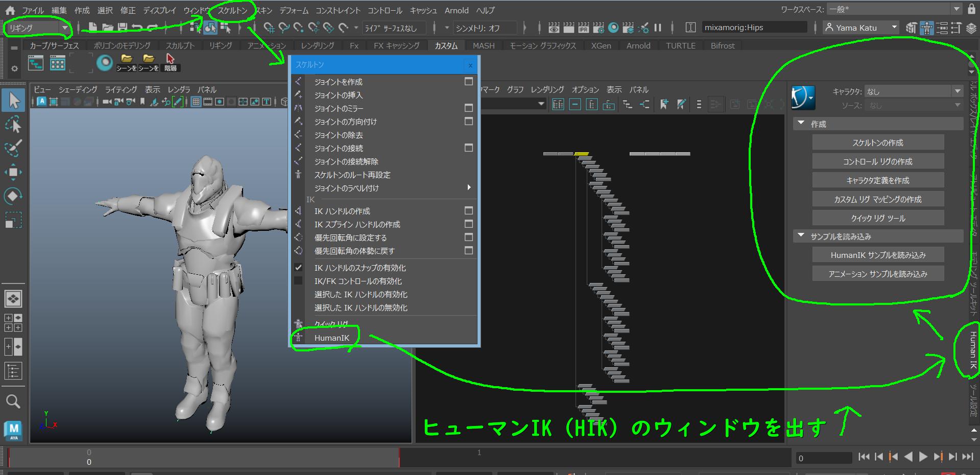Open option box for ジョイントを作成
Viewport: 980px width, 475px height.
point(468,81)
